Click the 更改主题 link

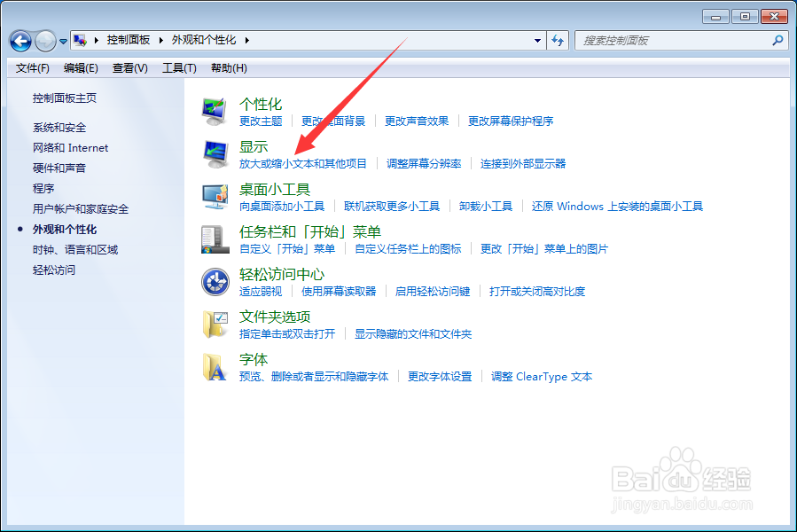point(261,121)
